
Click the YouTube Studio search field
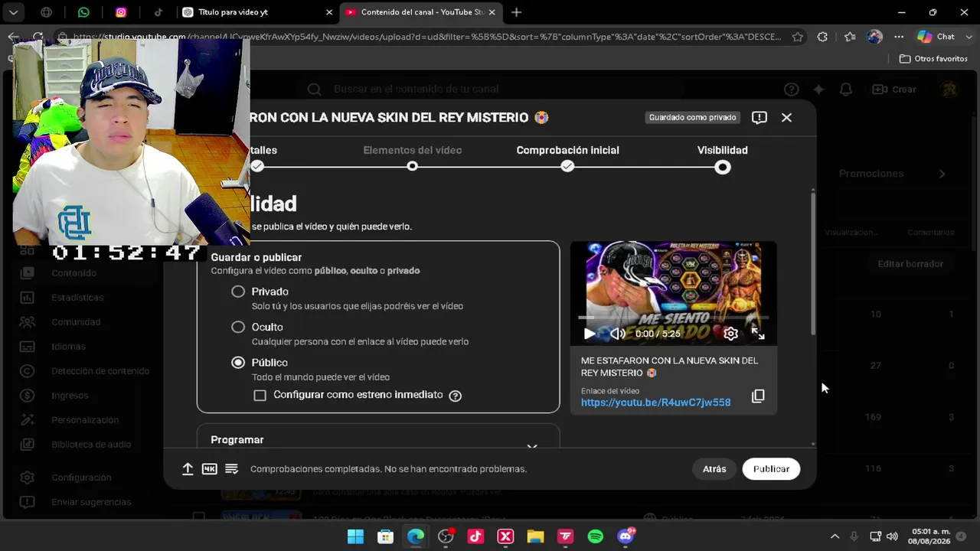click(490, 90)
